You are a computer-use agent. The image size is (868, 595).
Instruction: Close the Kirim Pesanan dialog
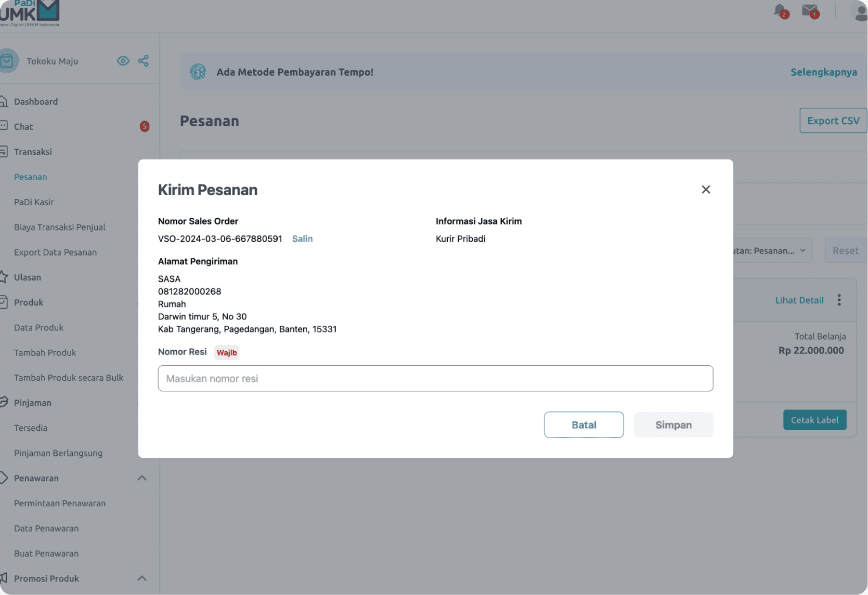point(706,189)
